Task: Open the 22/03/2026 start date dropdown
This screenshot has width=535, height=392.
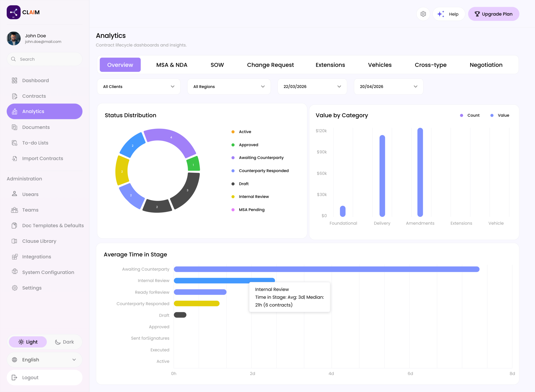Action: click(312, 87)
